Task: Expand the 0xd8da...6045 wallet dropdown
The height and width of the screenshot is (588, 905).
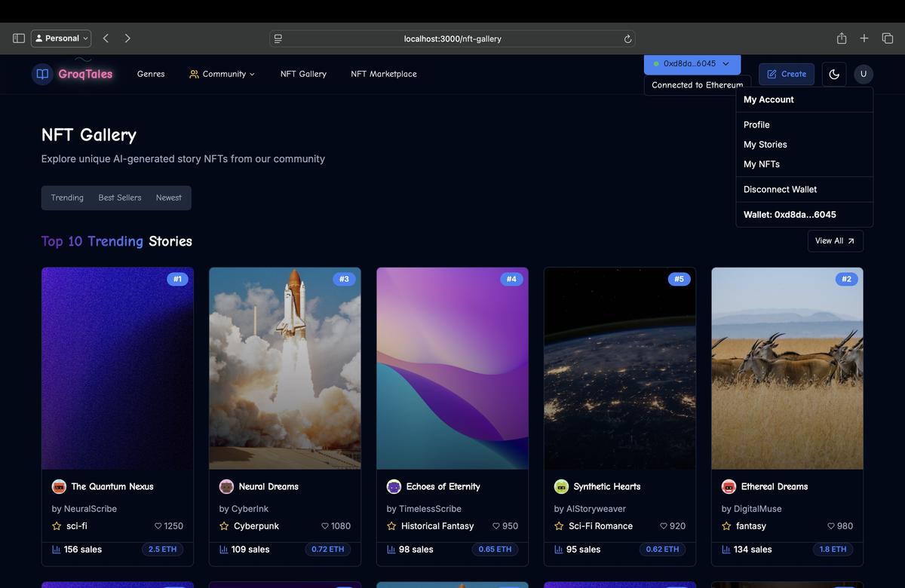Action: [x=691, y=64]
